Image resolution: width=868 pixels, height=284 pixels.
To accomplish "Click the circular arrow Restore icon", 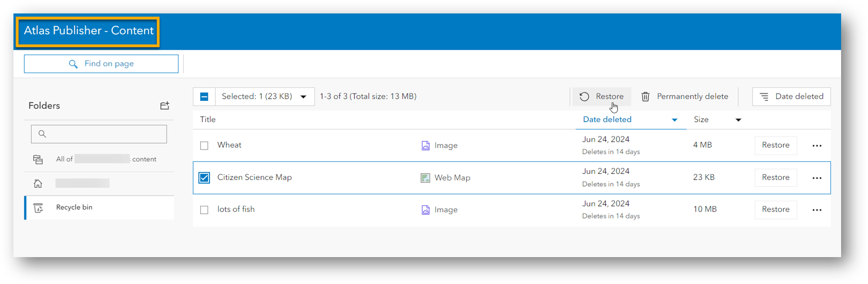I will (584, 97).
